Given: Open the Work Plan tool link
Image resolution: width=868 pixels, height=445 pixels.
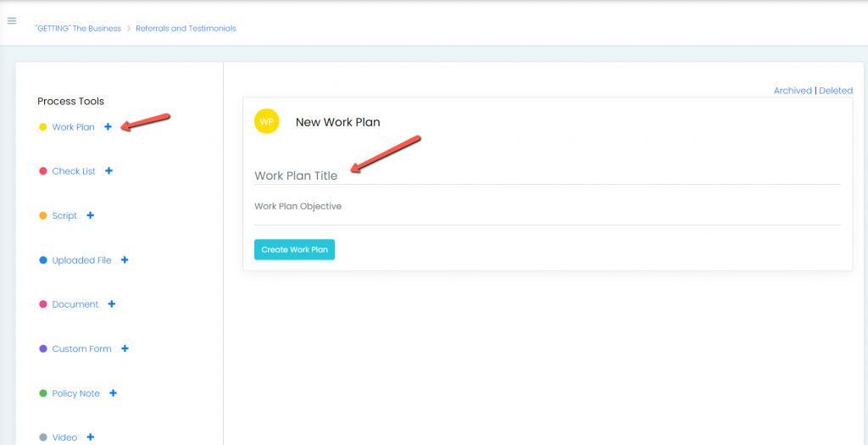Looking at the screenshot, I should 73,127.
